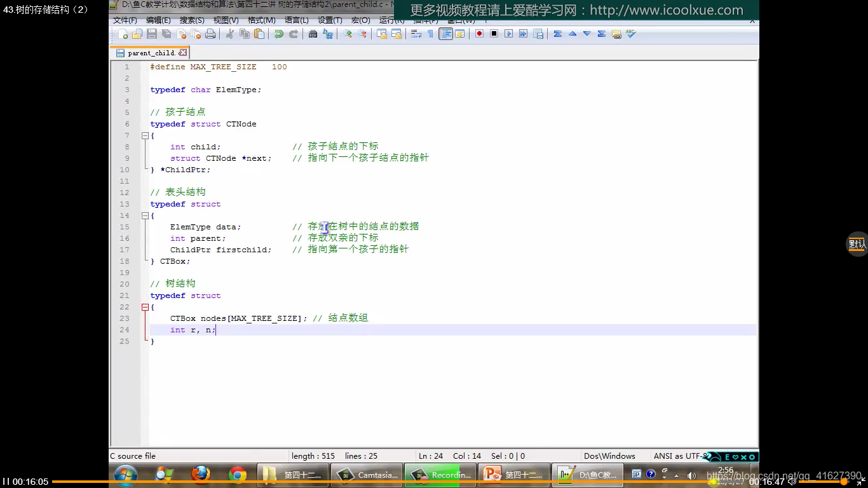
Task: Open Find with the binoculars icon
Action: pos(313,34)
